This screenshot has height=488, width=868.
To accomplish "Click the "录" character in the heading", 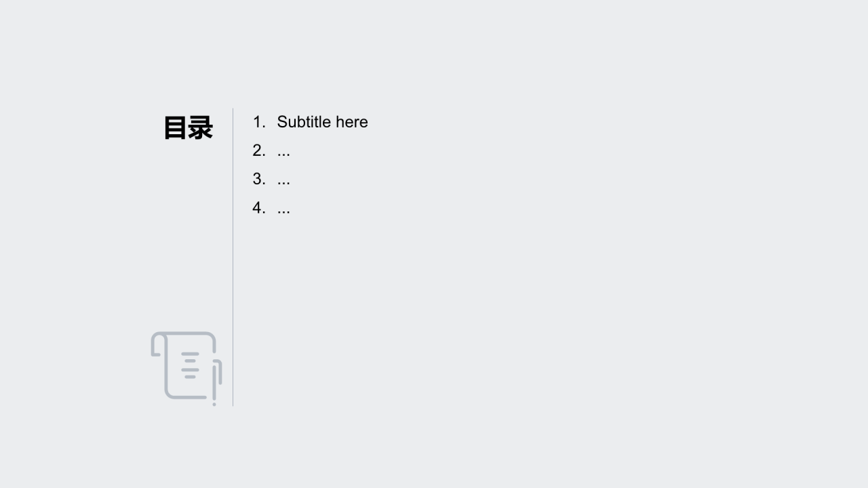I will tap(201, 127).
